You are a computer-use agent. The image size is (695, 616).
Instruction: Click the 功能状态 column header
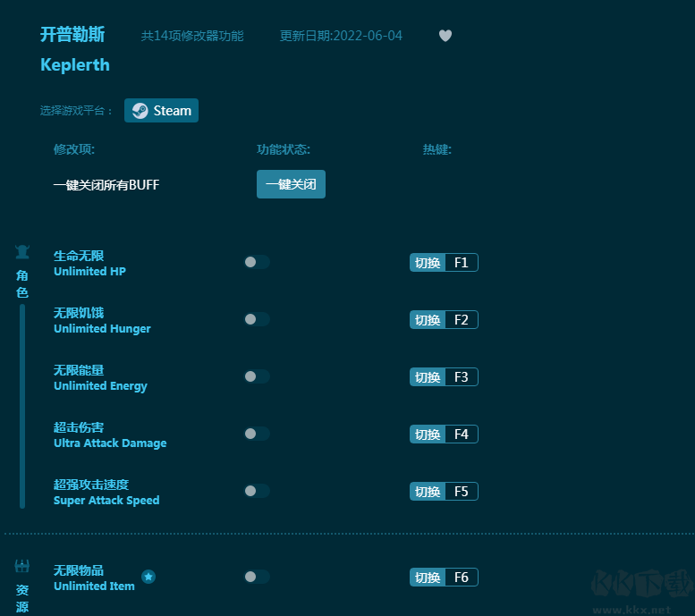[x=284, y=149]
